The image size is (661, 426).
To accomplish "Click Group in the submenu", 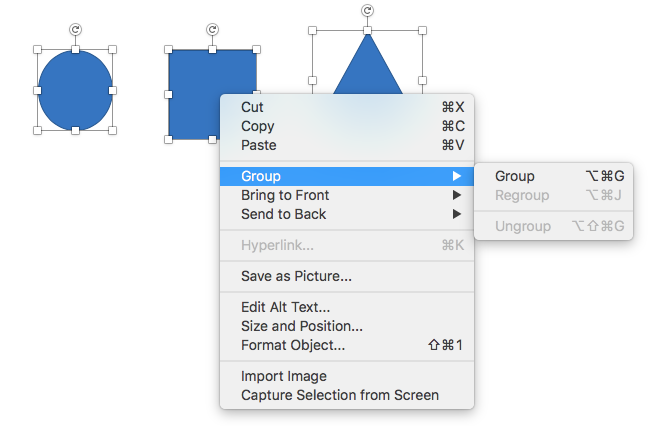I will pos(515,176).
